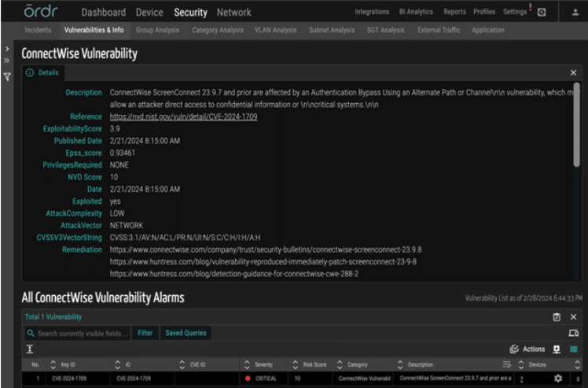Click the Details panel vertical scrollbar
This screenshot has height=388, width=588.
[576, 125]
